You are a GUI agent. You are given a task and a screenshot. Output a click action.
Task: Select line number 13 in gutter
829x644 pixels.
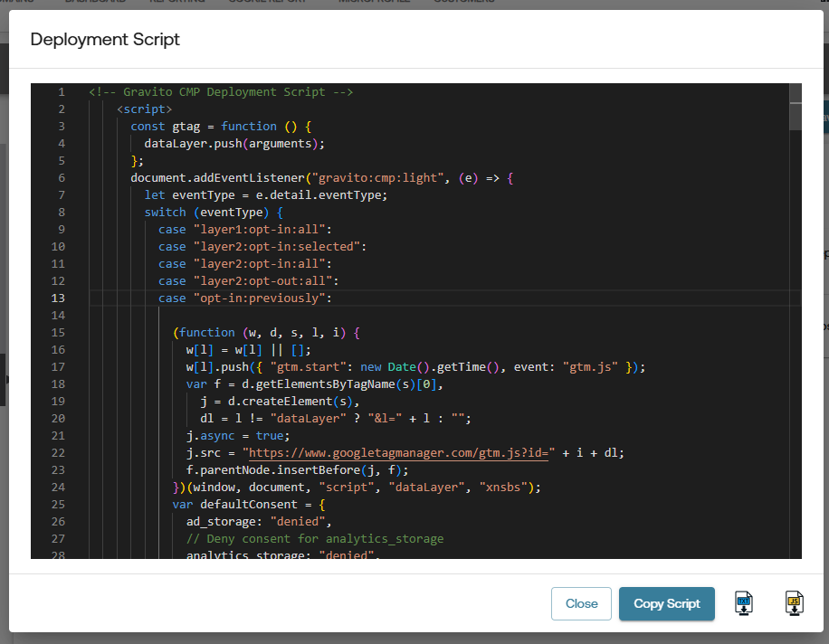[58, 298]
